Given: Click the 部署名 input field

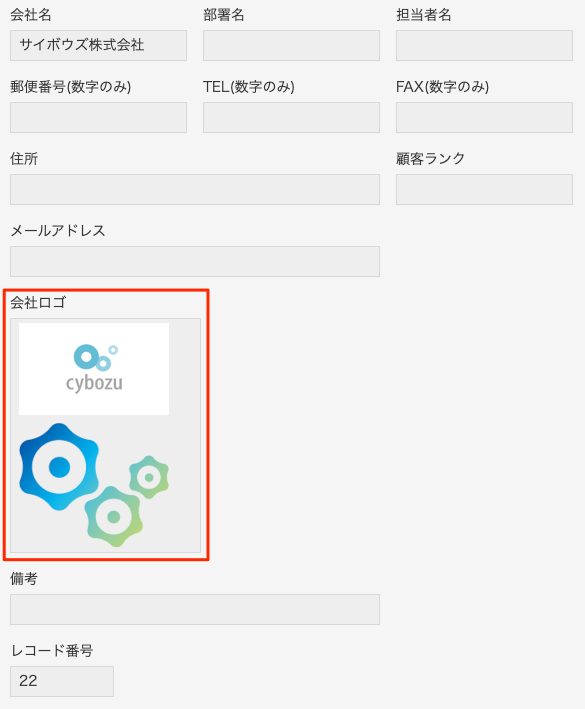Looking at the screenshot, I should point(291,45).
